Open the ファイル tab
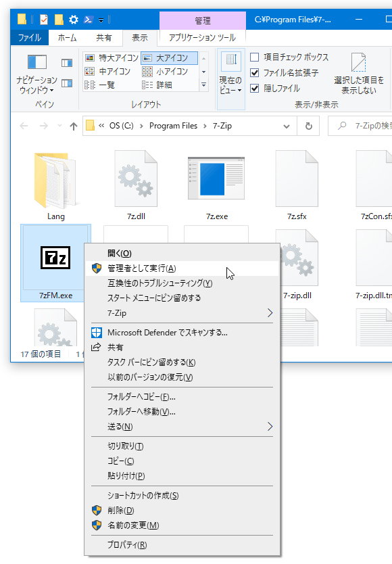The height and width of the screenshot is (564, 392). (x=30, y=37)
